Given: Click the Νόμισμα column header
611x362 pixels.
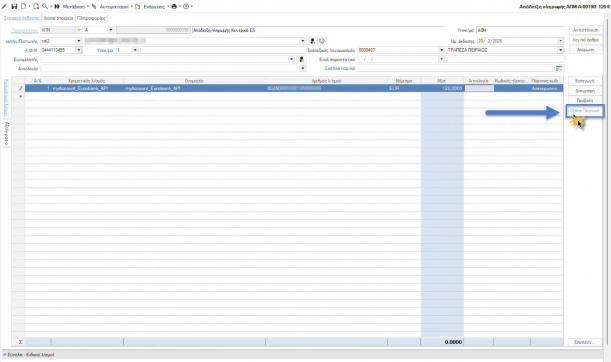Looking at the screenshot, I should pos(404,81).
